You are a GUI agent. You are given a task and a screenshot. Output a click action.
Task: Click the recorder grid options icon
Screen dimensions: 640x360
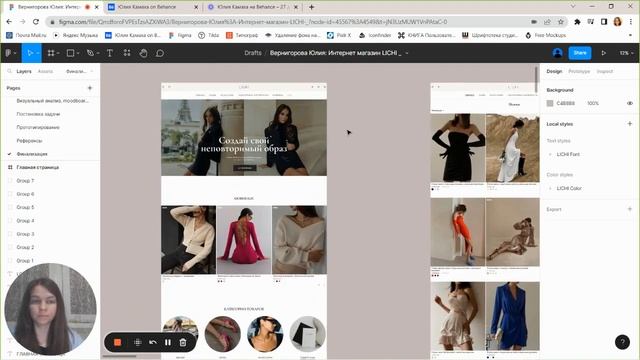pos(138,342)
